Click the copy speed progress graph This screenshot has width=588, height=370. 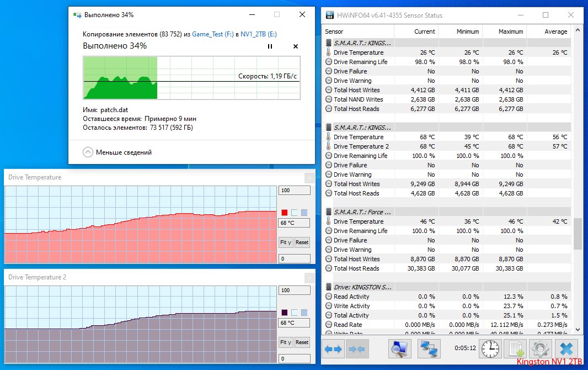point(191,78)
